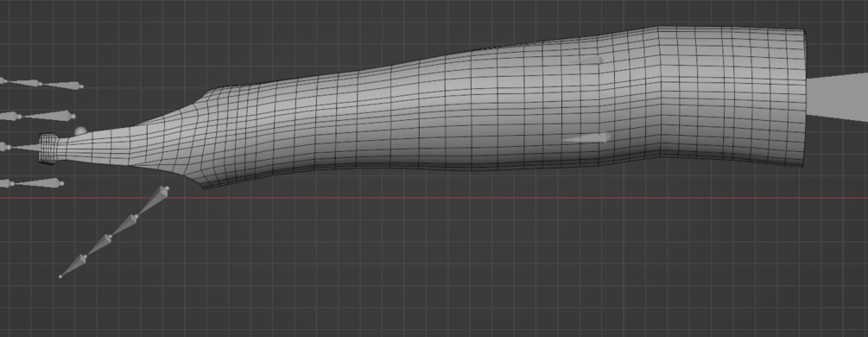Click the red X axis line

click(x=434, y=198)
